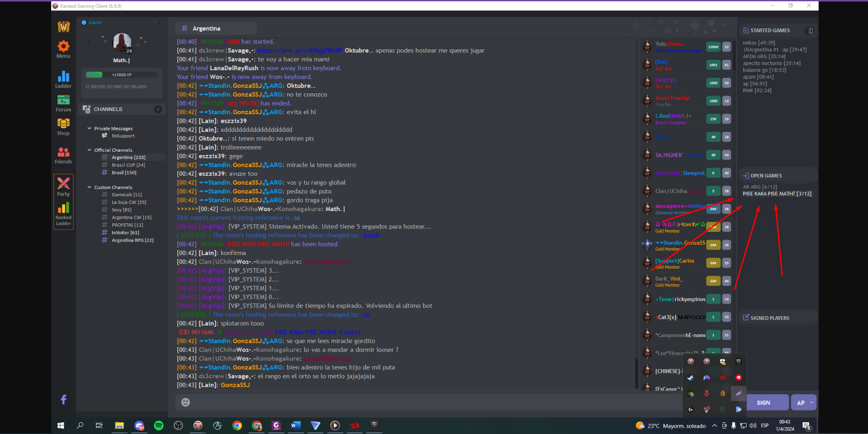Open the NVIDIA tray icon

pyautogui.click(x=690, y=394)
